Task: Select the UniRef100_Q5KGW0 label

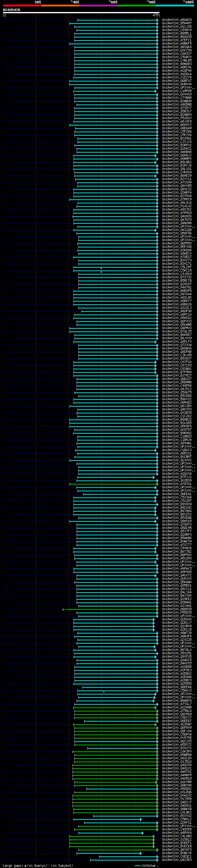Action: pyautogui.click(x=177, y=582)
